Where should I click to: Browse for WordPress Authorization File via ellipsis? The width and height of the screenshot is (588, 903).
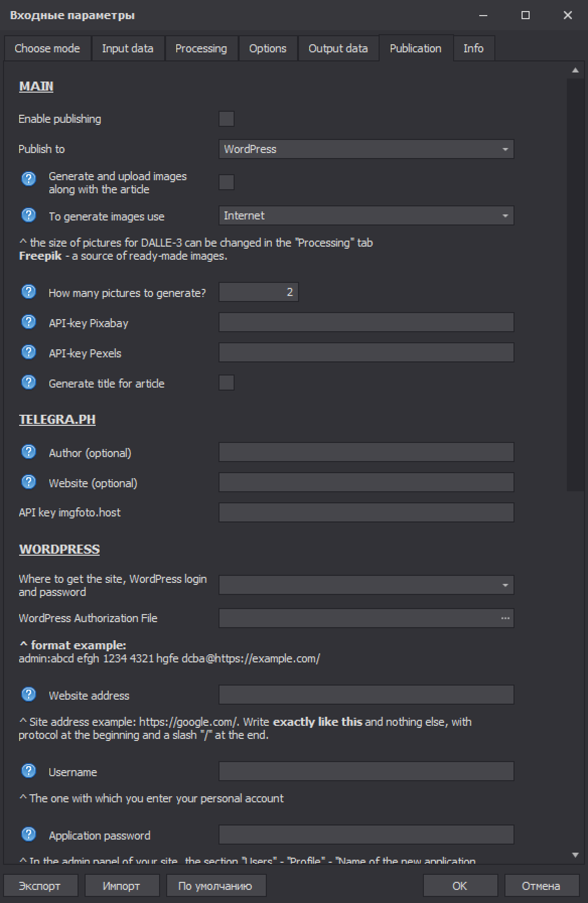[x=505, y=618]
